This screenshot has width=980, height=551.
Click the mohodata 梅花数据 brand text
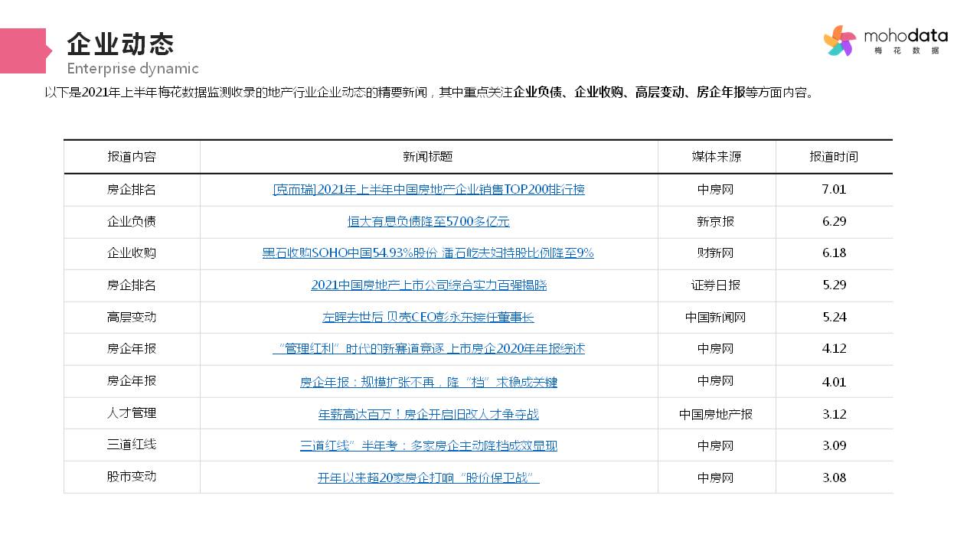906,41
